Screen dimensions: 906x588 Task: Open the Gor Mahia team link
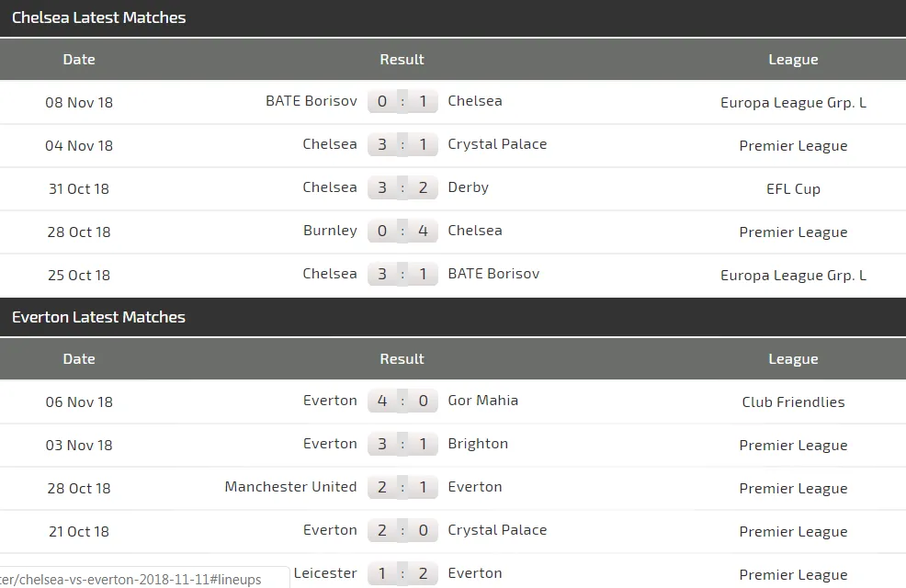(x=482, y=401)
